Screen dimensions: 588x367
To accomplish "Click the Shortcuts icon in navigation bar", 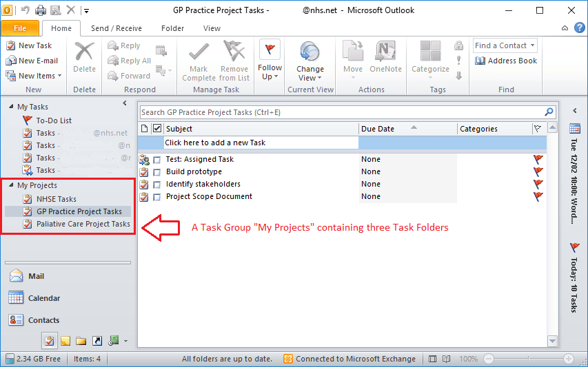I will click(x=97, y=341).
